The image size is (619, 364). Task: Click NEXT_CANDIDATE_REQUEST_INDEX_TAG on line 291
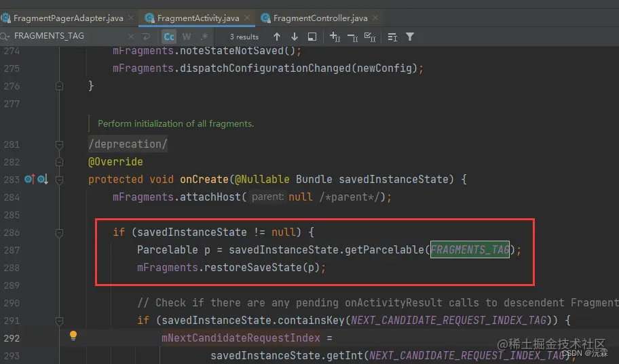pyautogui.click(x=449, y=320)
